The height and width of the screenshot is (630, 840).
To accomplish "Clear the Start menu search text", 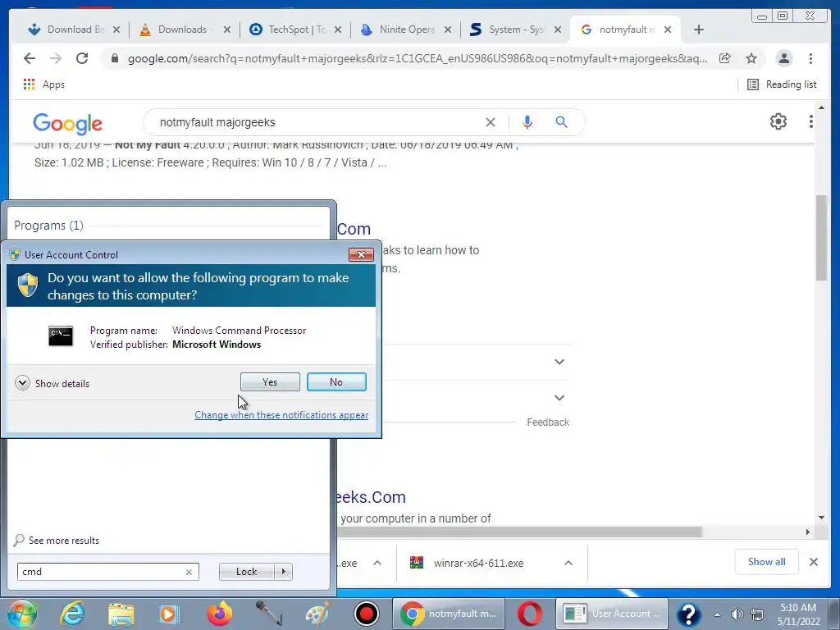I will [189, 572].
